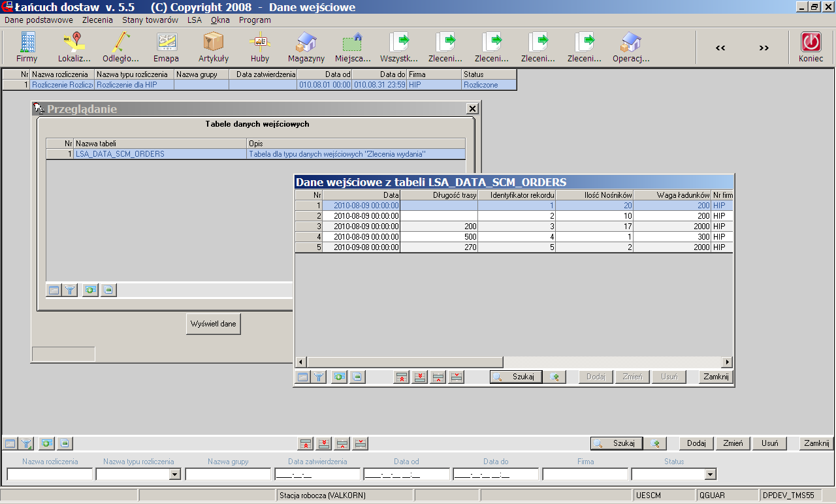Click Zamknij in Dane wejściowe window

(x=716, y=377)
